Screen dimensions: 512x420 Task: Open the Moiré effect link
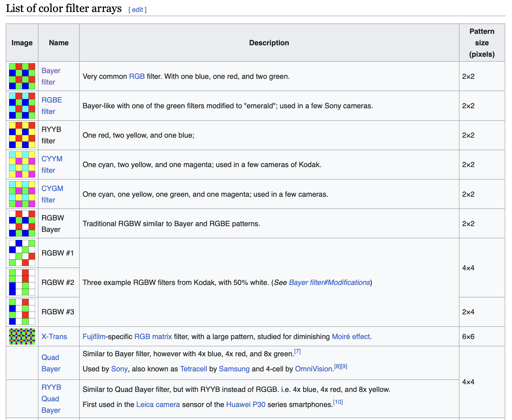pyautogui.click(x=351, y=337)
